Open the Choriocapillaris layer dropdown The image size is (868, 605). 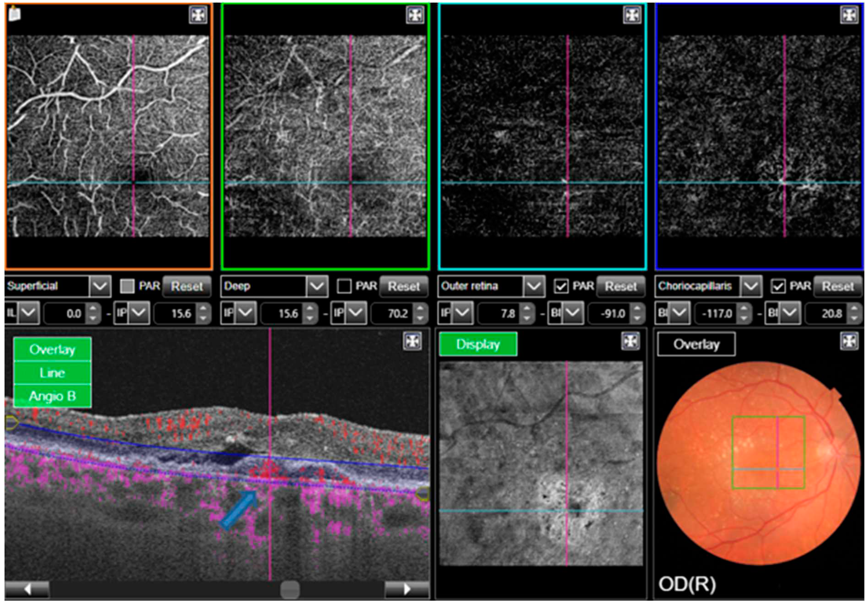[x=751, y=286]
